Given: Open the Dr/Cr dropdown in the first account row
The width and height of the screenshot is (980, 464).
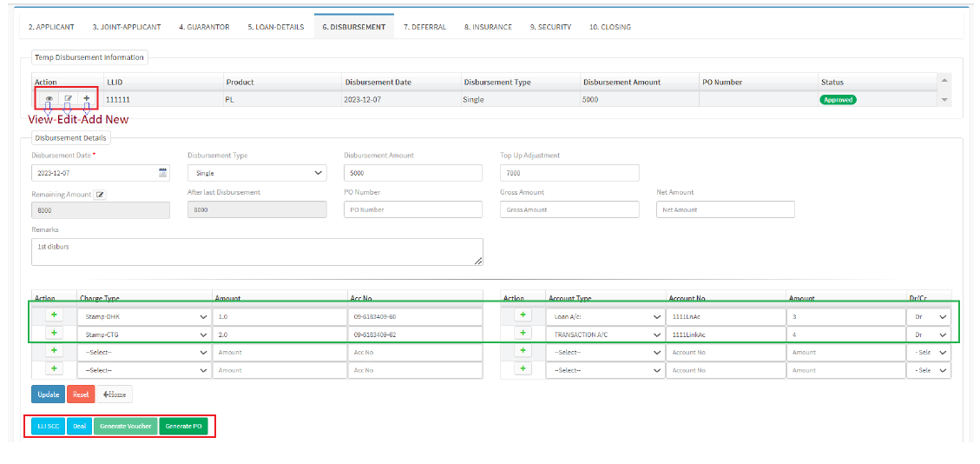Looking at the screenshot, I should 929,316.
